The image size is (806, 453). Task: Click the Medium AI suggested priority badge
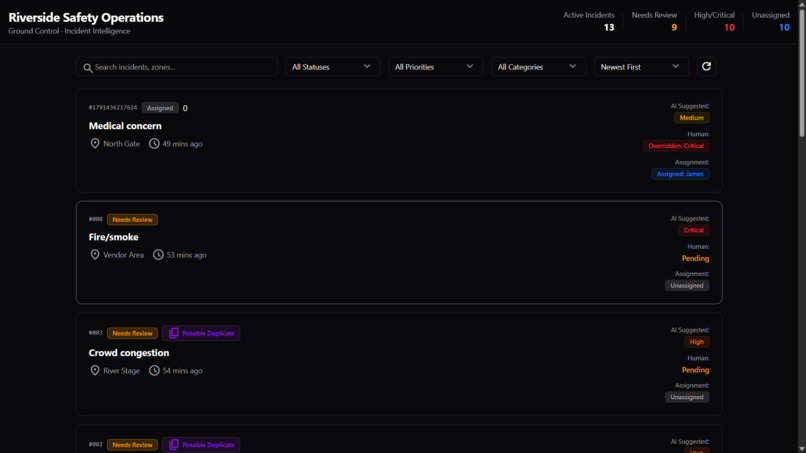tap(691, 118)
